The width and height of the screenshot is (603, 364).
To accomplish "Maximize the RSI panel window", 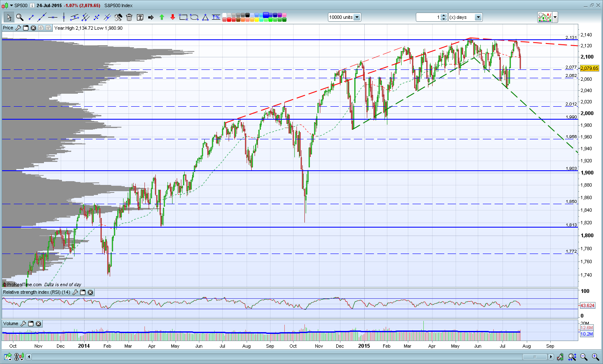I will 82,292.
